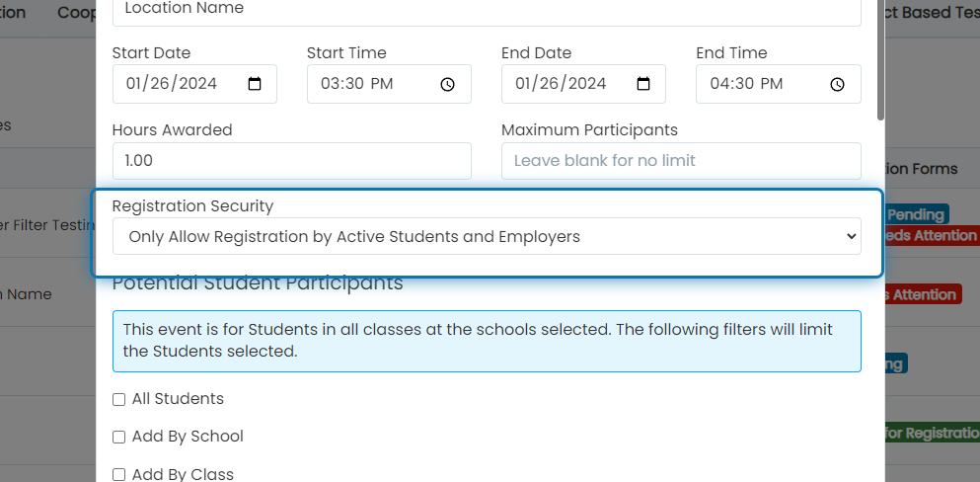Enable the Add By School checkbox
The height and width of the screenshot is (482, 980).
tap(118, 437)
